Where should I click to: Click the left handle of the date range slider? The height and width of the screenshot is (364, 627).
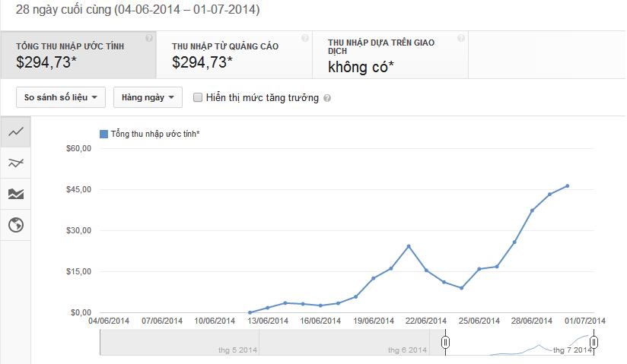446,343
